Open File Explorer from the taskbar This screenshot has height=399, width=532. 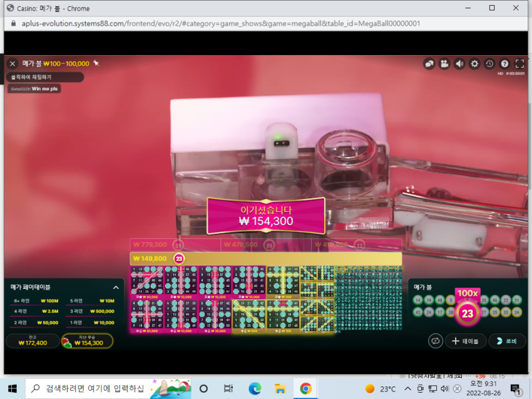280,389
